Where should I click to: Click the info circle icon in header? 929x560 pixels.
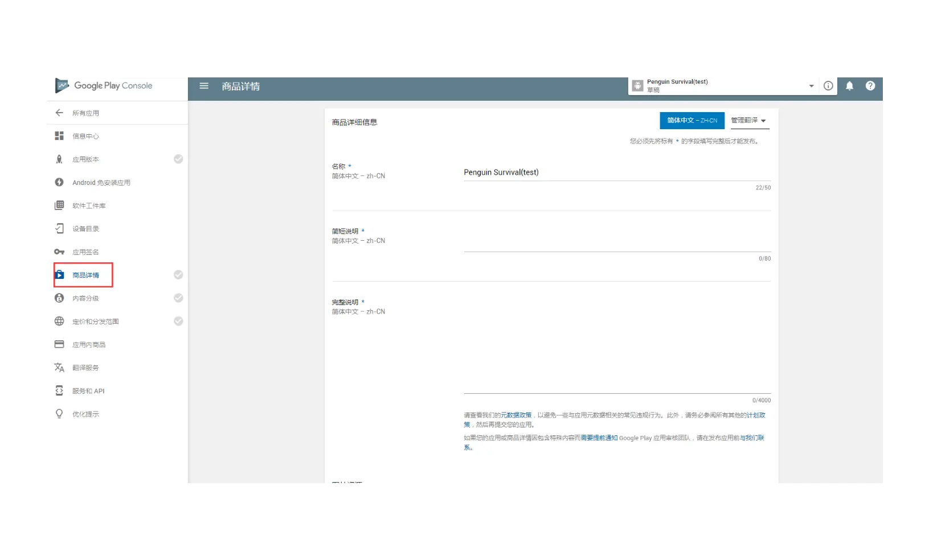828,86
